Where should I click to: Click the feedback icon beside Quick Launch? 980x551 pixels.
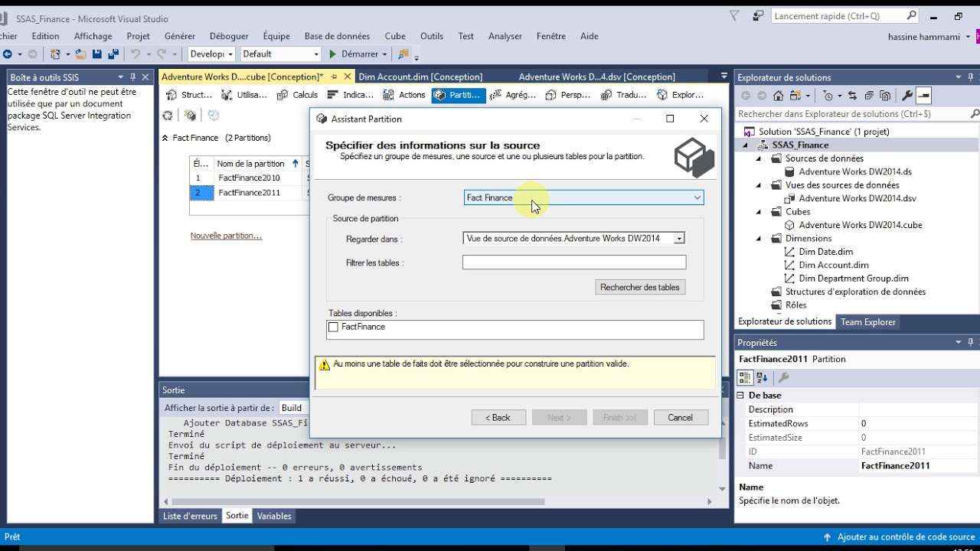(758, 15)
